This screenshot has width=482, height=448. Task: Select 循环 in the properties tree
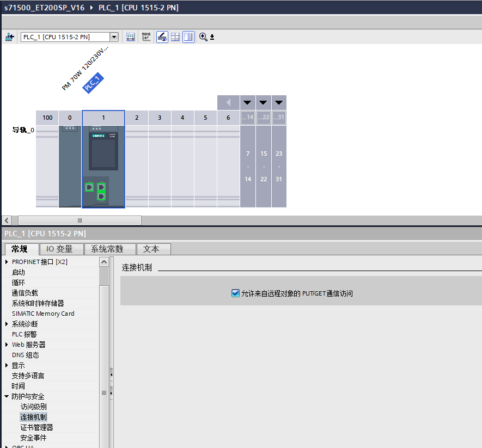pyautogui.click(x=19, y=283)
